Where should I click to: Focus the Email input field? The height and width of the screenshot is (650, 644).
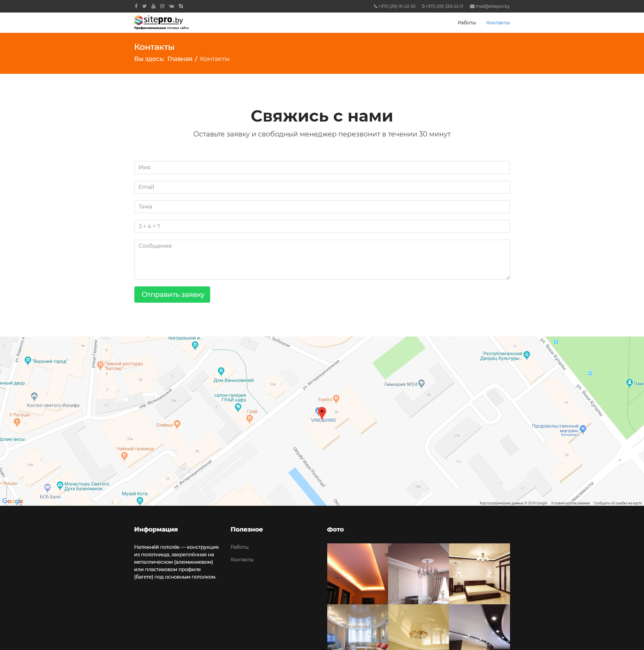[322, 187]
